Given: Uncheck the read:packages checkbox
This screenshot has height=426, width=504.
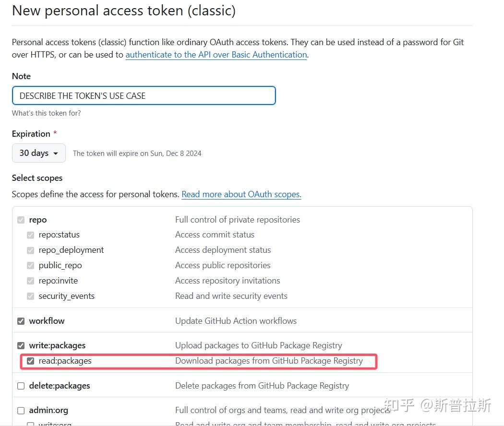Looking at the screenshot, I should pyautogui.click(x=31, y=361).
